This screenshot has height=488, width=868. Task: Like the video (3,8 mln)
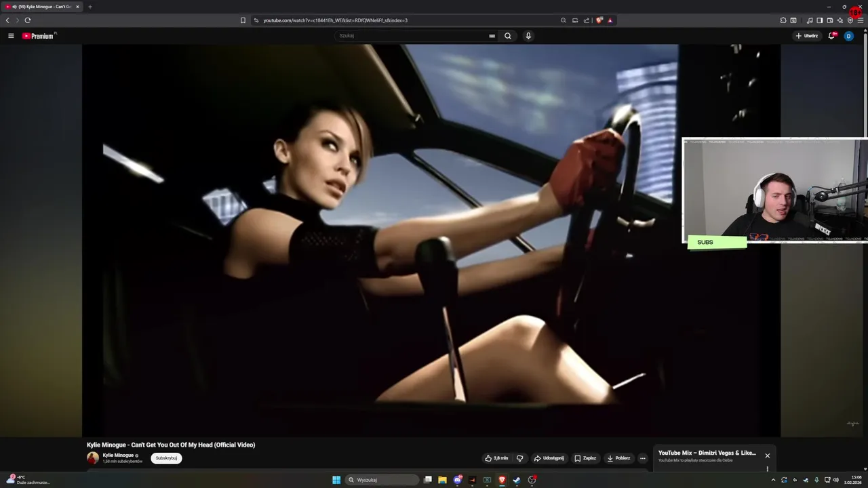496,458
